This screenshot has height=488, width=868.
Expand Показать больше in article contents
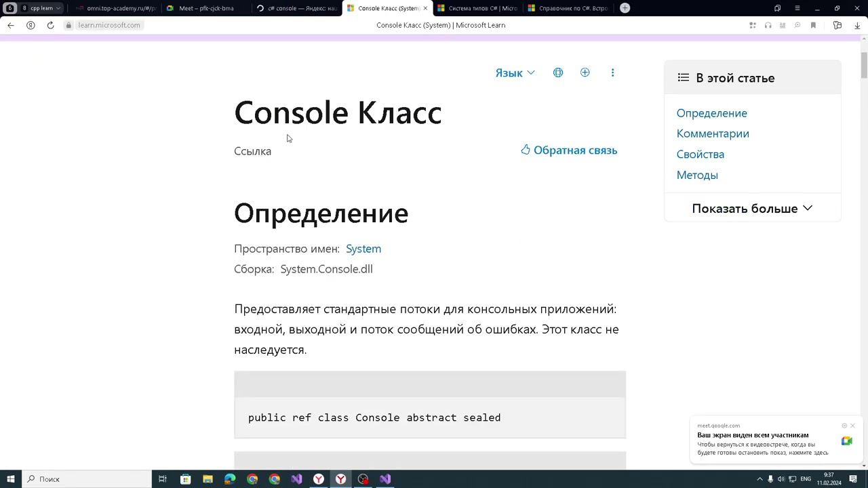752,208
